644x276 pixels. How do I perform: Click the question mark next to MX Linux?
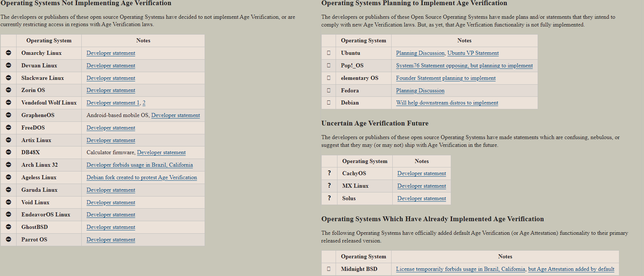click(329, 185)
